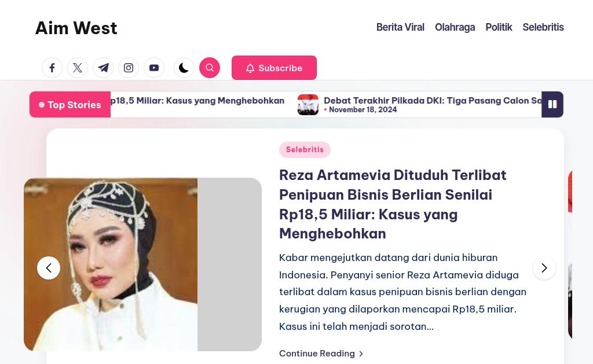Open the Facebook social icon
Viewport: 593px width, 364px height.
pos(52,68)
